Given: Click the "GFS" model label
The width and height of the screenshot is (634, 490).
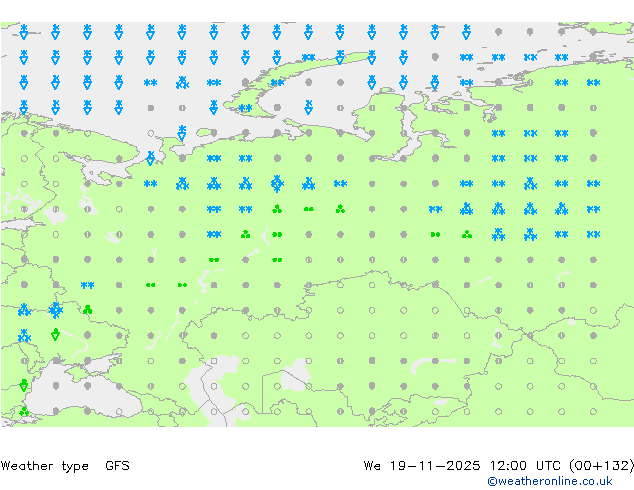Looking at the screenshot, I should click(117, 466).
